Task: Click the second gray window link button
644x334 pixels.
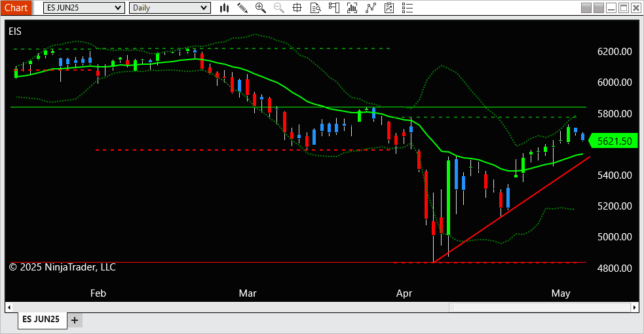Action: click(599, 8)
